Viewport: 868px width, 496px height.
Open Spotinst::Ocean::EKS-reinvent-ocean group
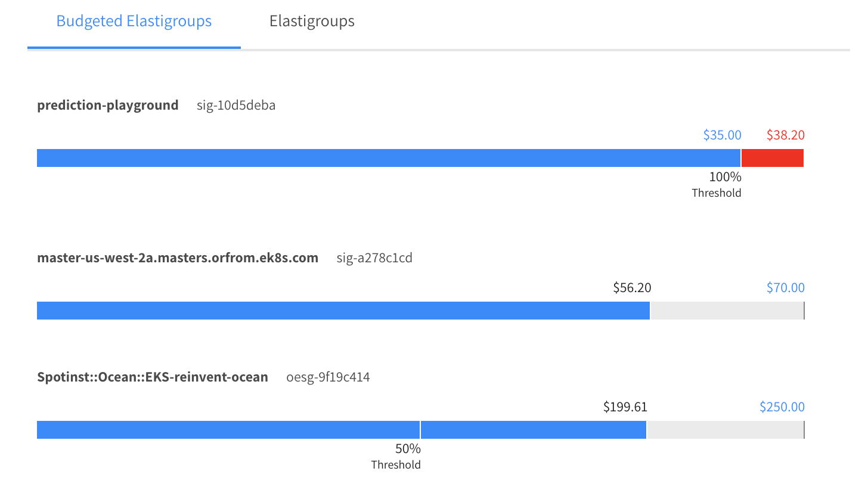153,377
